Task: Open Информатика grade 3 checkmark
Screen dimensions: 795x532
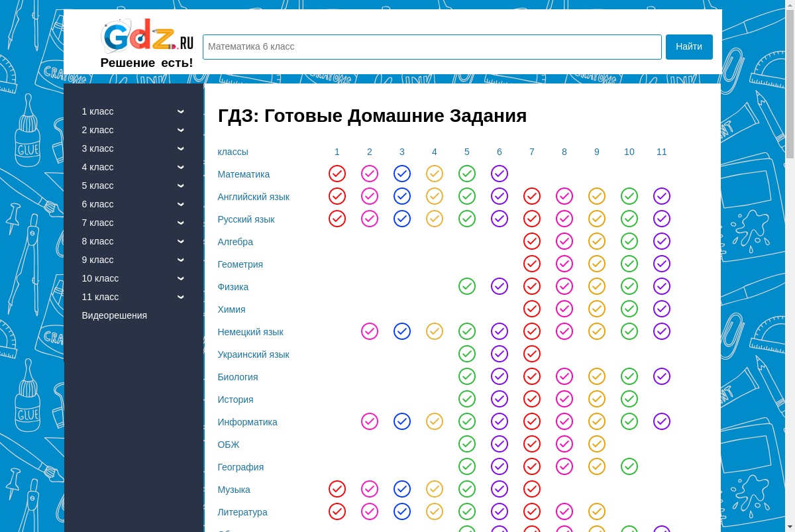Action: click(x=402, y=422)
